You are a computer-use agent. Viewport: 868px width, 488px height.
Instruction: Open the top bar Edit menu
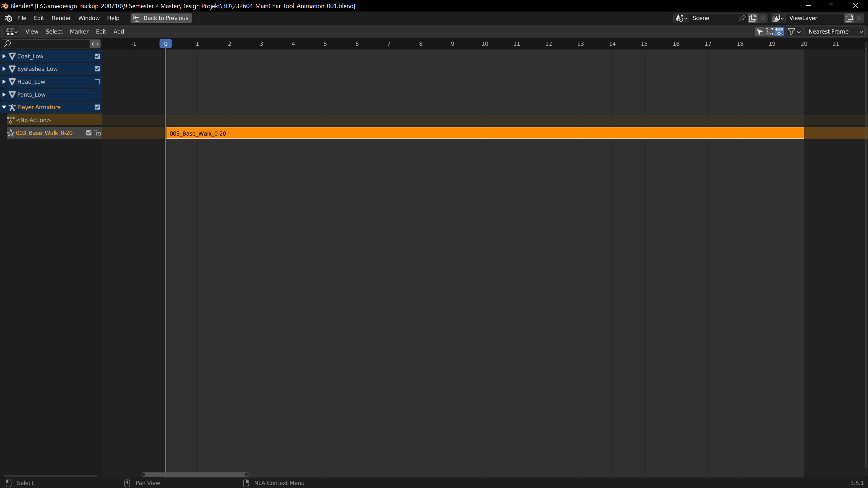point(39,18)
